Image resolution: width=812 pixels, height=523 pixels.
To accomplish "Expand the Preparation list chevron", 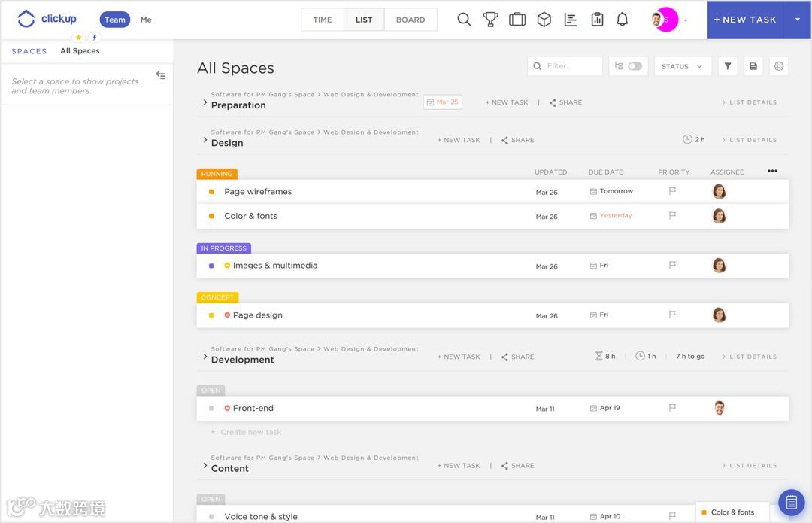I will [x=205, y=102].
